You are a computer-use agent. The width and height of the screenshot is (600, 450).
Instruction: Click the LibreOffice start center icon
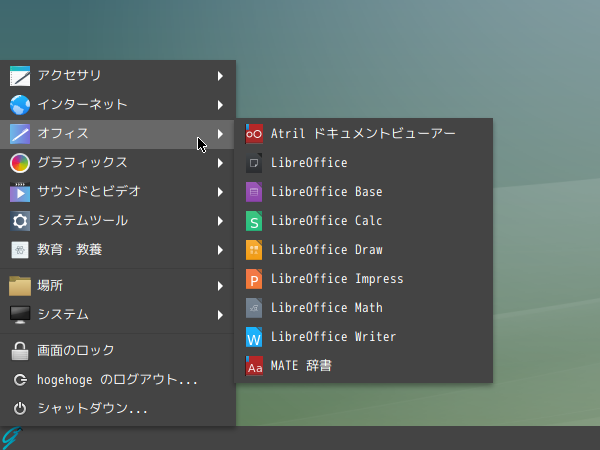(254, 163)
